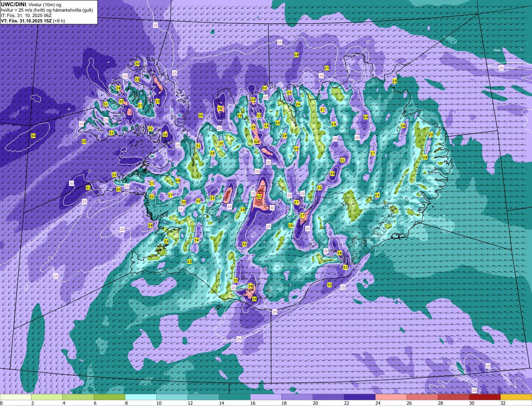This screenshot has width=532, height=406.
Task: Click the green 4–6 legend swatch
Action: (x=79, y=397)
